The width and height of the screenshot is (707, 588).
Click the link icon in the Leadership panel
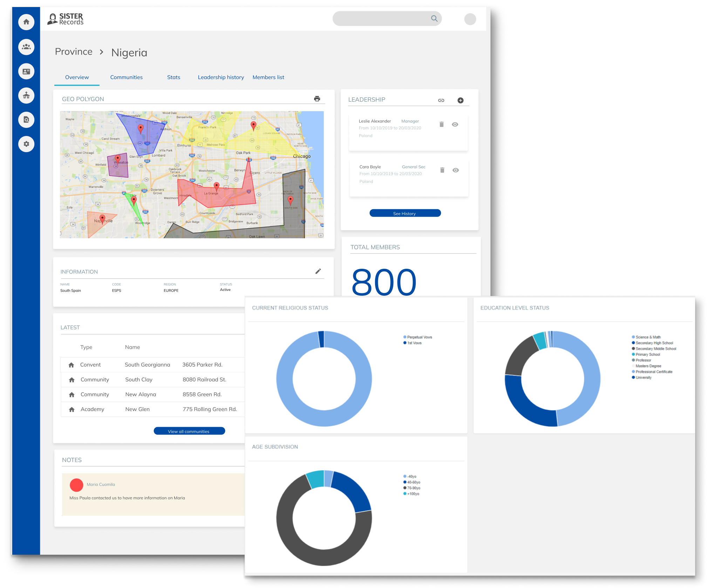[x=441, y=100]
